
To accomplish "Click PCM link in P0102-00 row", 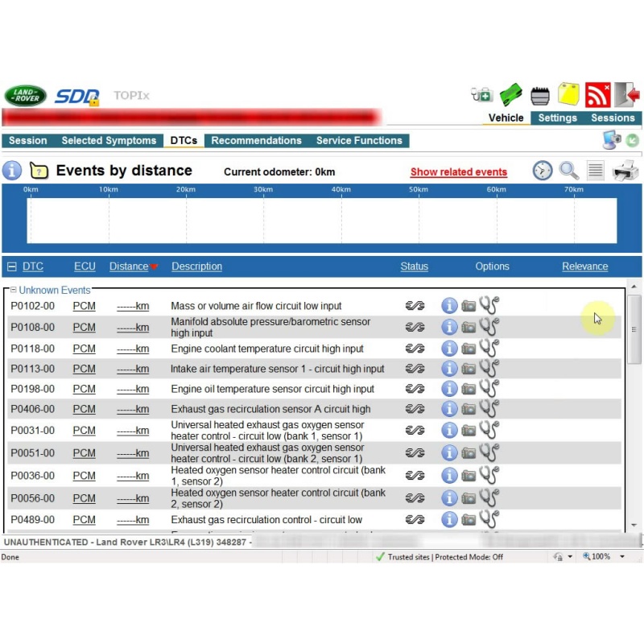I will (85, 306).
